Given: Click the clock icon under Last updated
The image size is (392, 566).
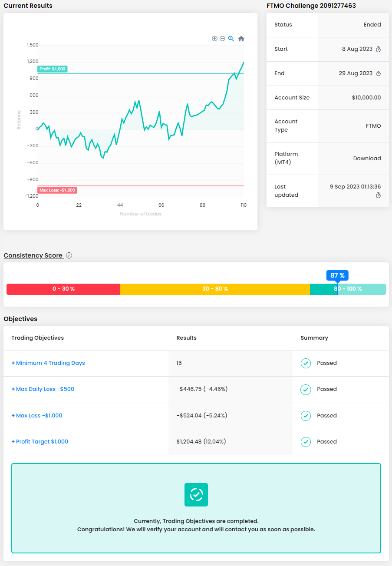Looking at the screenshot, I should click(x=378, y=195).
